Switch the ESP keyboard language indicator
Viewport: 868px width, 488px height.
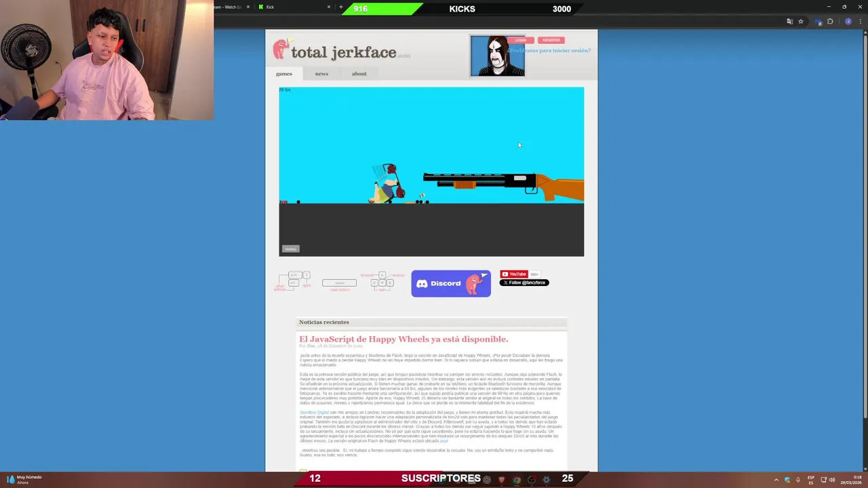pyautogui.click(x=811, y=480)
